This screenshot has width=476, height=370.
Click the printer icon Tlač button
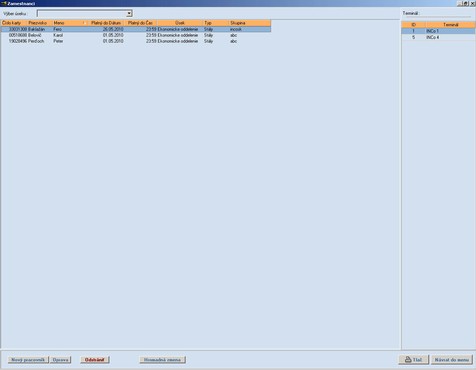point(413,360)
